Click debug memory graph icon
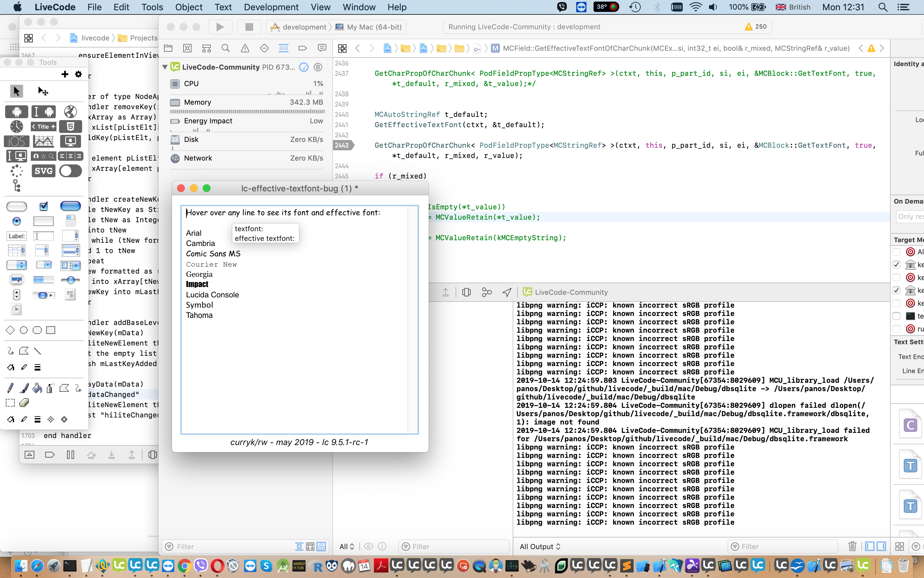 coord(487,293)
